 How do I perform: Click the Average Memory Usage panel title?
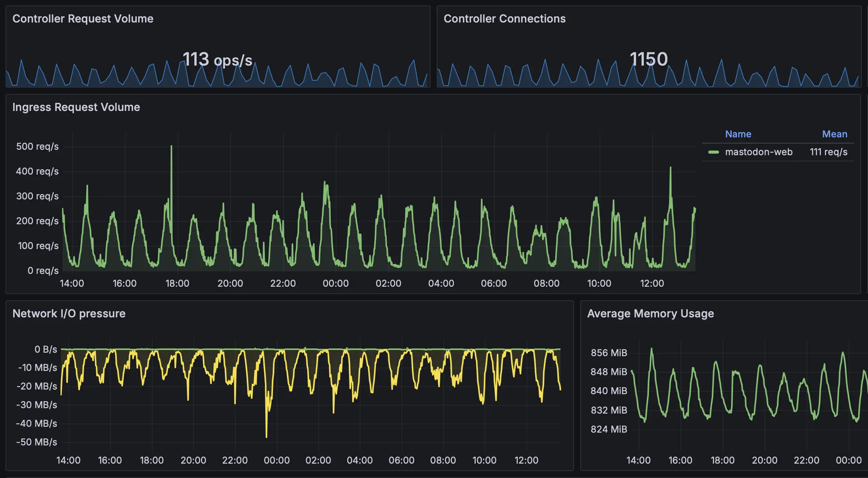pos(650,313)
